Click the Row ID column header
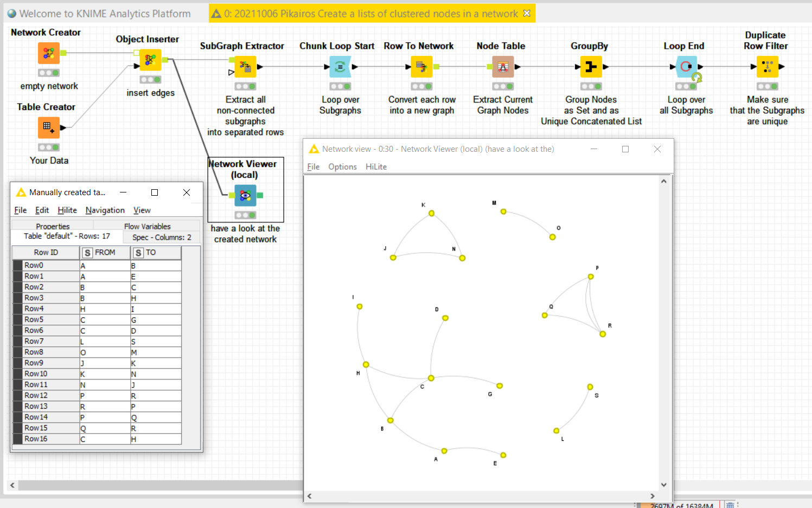The image size is (812, 508). pyautogui.click(x=46, y=253)
